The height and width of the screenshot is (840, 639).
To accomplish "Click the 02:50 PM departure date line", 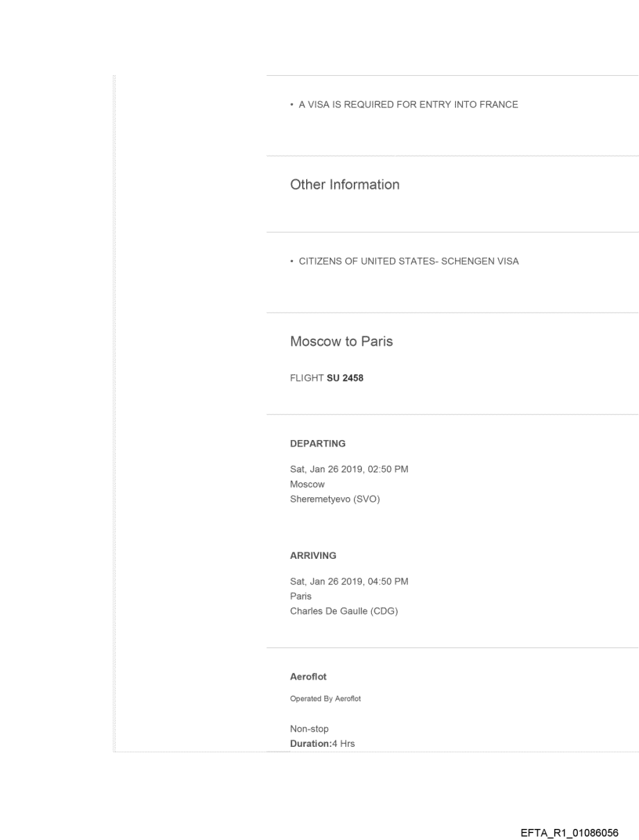I will [349, 470].
